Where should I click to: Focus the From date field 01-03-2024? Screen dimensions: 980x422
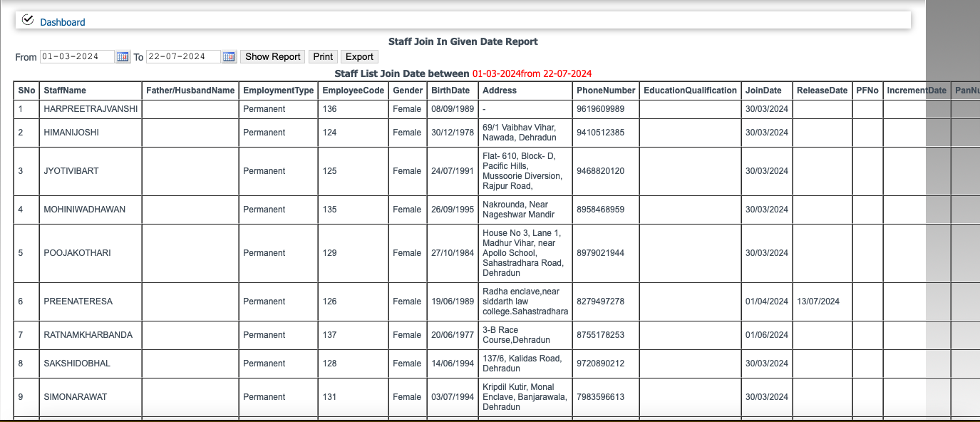point(77,57)
